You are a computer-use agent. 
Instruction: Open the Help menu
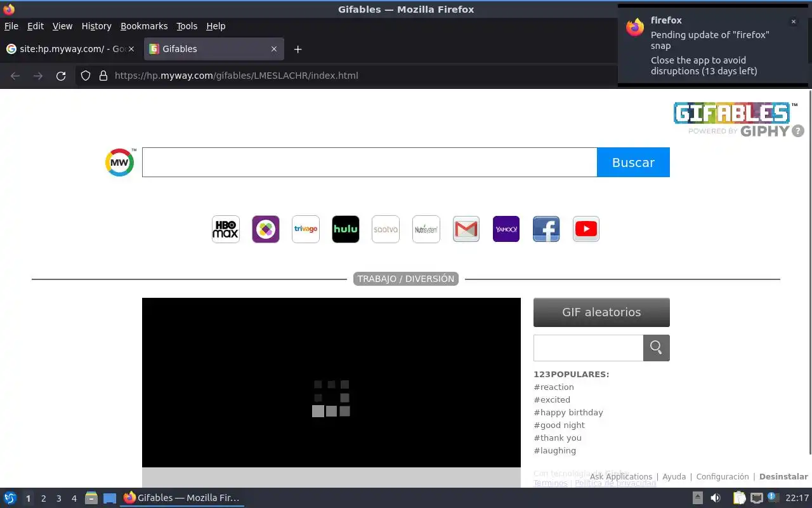pos(216,26)
